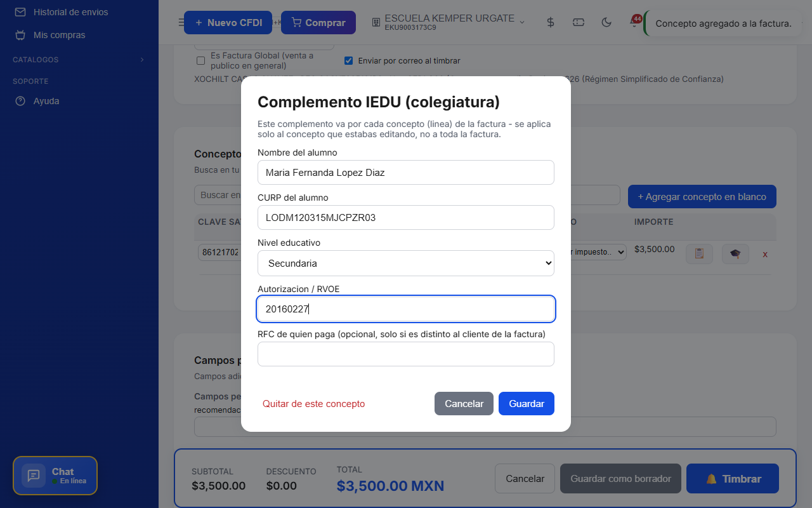The image size is (812, 508).
Task: Click the $3,500.00 importe value in row
Action: click(654, 250)
